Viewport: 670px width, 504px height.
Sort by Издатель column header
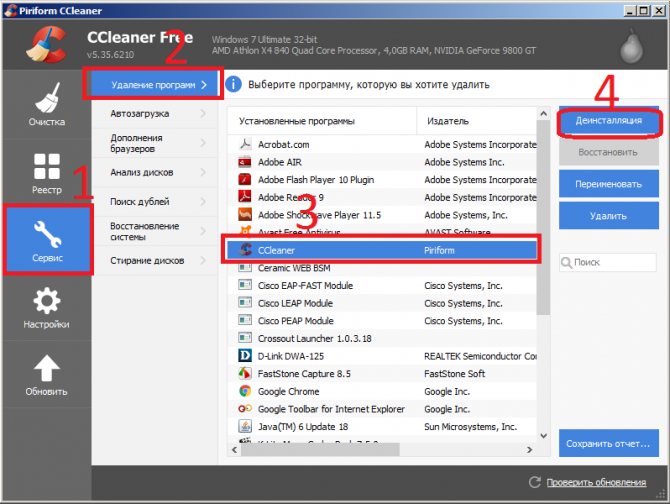click(x=475, y=121)
